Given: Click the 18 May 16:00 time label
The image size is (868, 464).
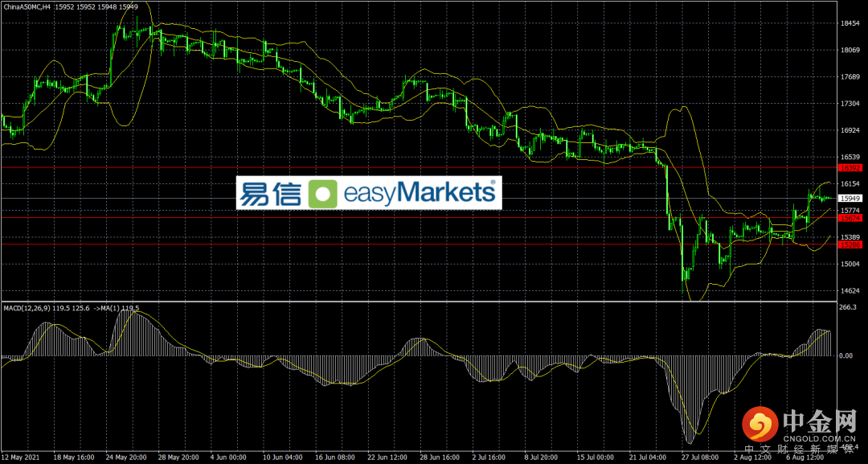Looking at the screenshot, I should (x=72, y=458).
